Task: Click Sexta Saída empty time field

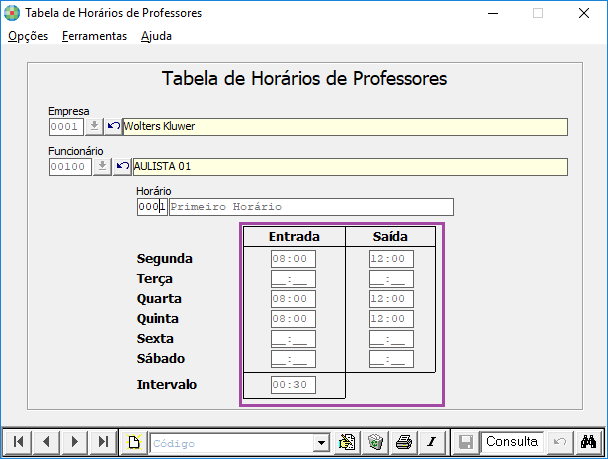Action: coord(391,339)
